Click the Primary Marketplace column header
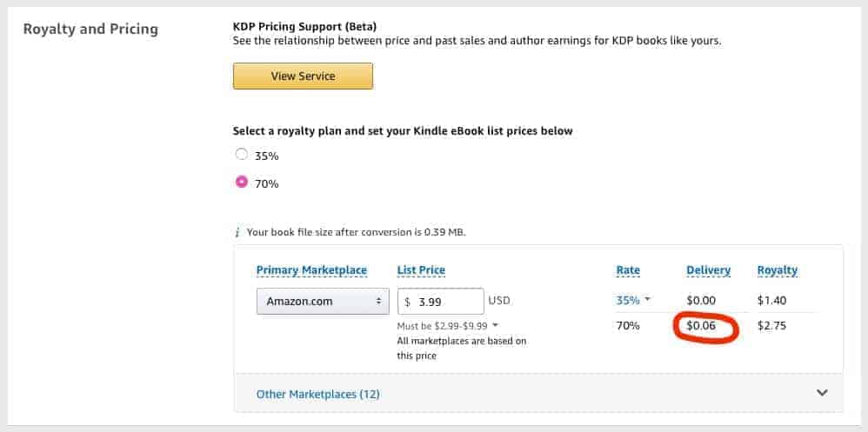Screen dimensions: 868x432 click(311, 270)
